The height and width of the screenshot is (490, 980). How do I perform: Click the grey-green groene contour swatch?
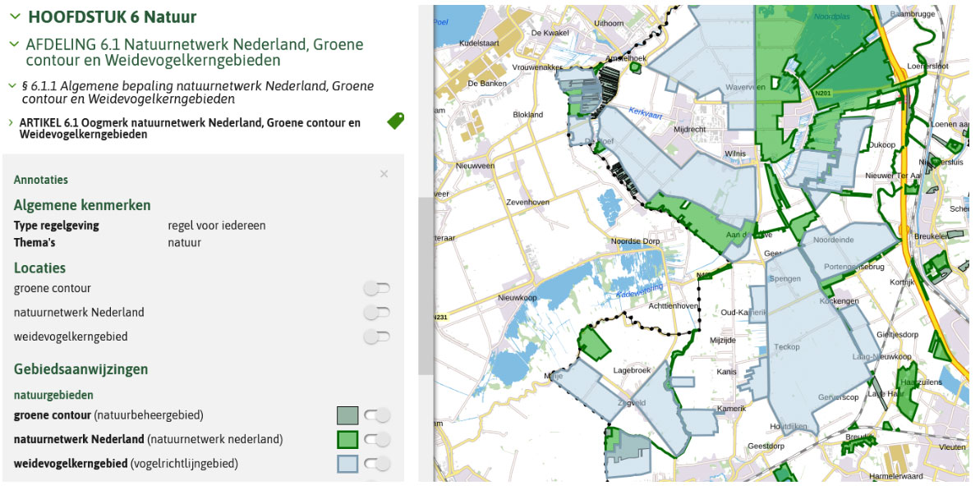coord(347,415)
